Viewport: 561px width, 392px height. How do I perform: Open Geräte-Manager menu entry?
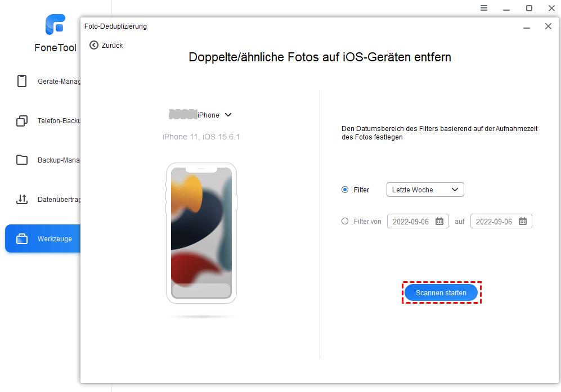pos(59,82)
